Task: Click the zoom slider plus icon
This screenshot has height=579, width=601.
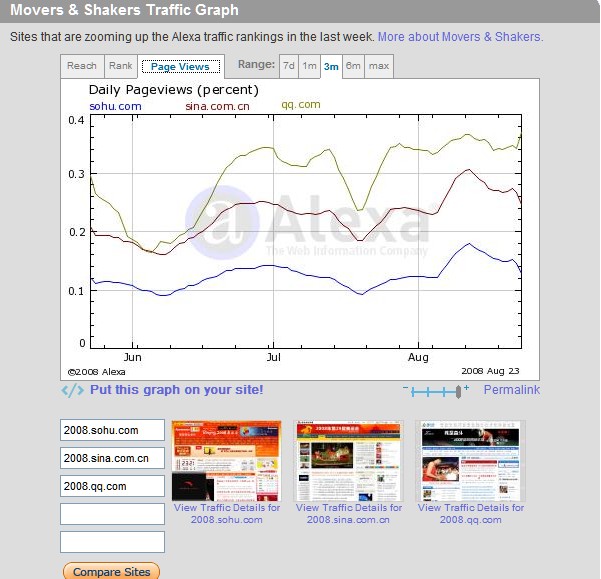Action: pos(466,388)
